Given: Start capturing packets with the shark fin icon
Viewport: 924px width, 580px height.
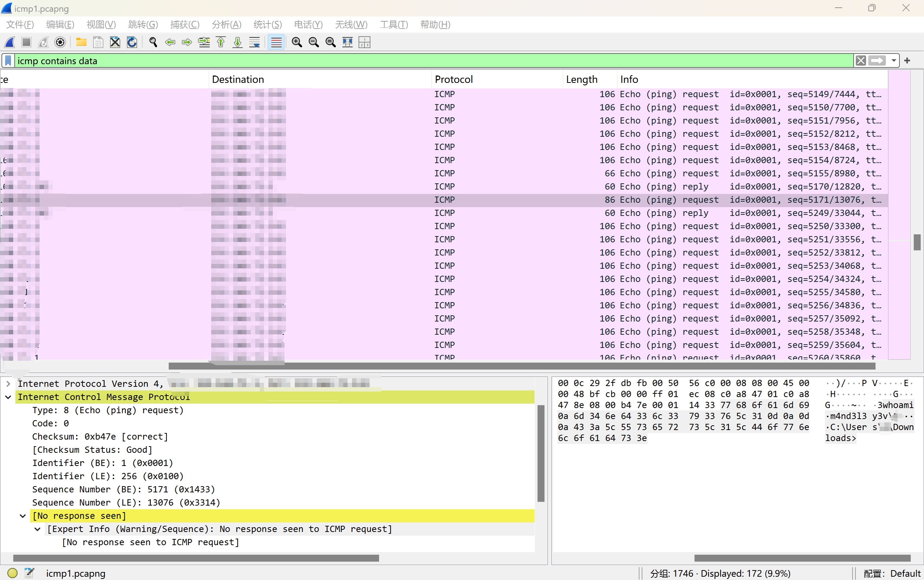Looking at the screenshot, I should point(10,42).
